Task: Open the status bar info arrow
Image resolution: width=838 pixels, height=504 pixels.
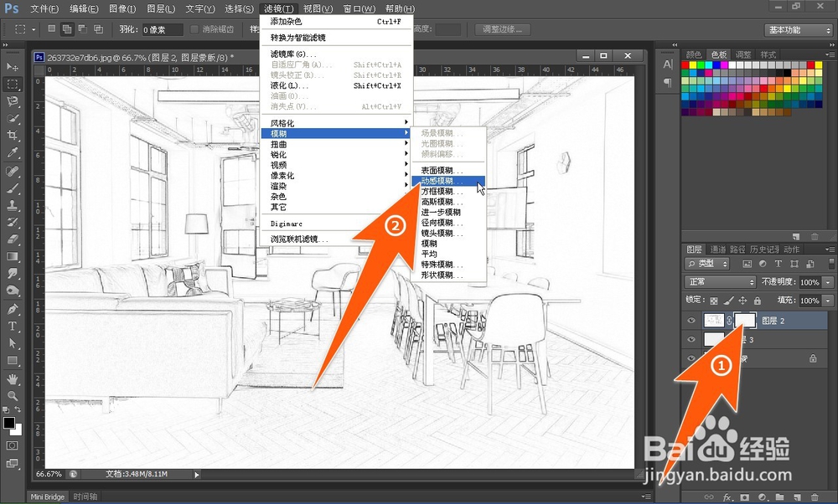Action: (x=197, y=474)
